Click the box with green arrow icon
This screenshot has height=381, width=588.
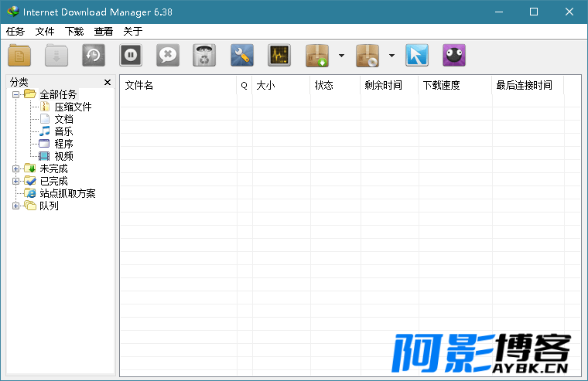317,56
